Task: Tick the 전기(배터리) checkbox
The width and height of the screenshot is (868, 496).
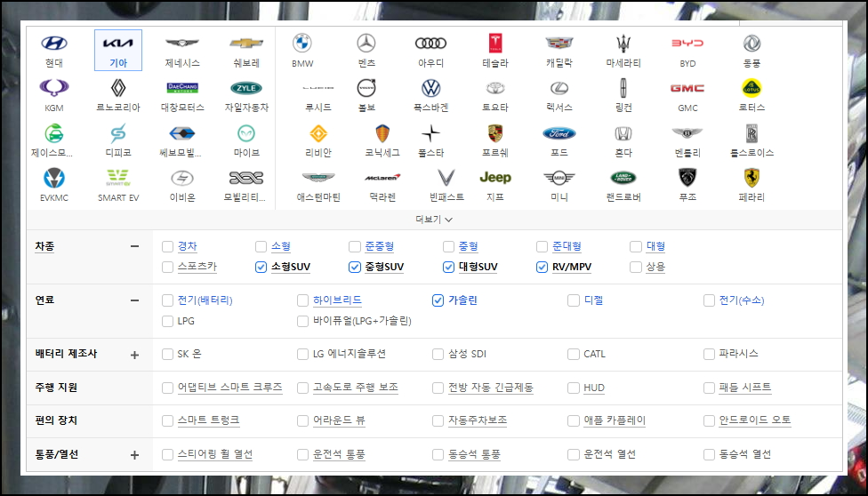Action: [167, 300]
